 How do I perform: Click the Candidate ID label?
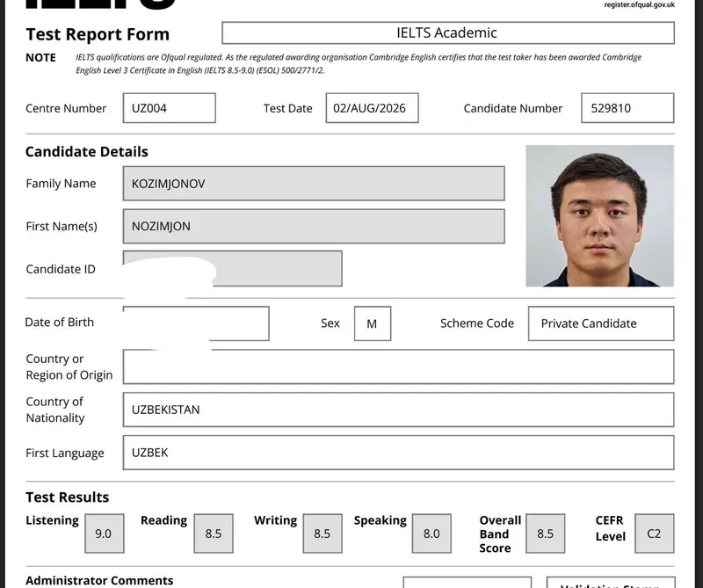tap(61, 269)
